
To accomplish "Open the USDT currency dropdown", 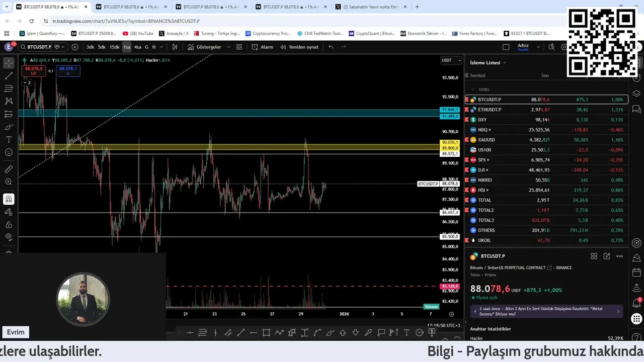I will [451, 60].
